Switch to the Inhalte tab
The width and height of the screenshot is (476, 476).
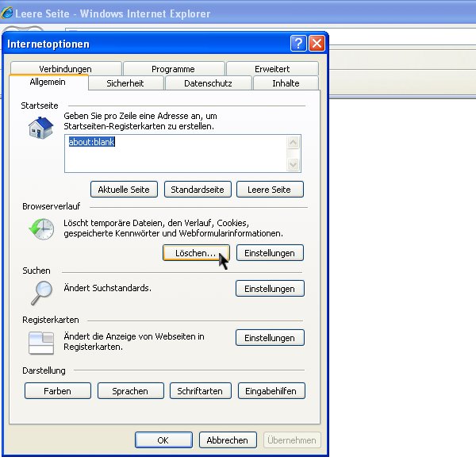click(x=286, y=83)
